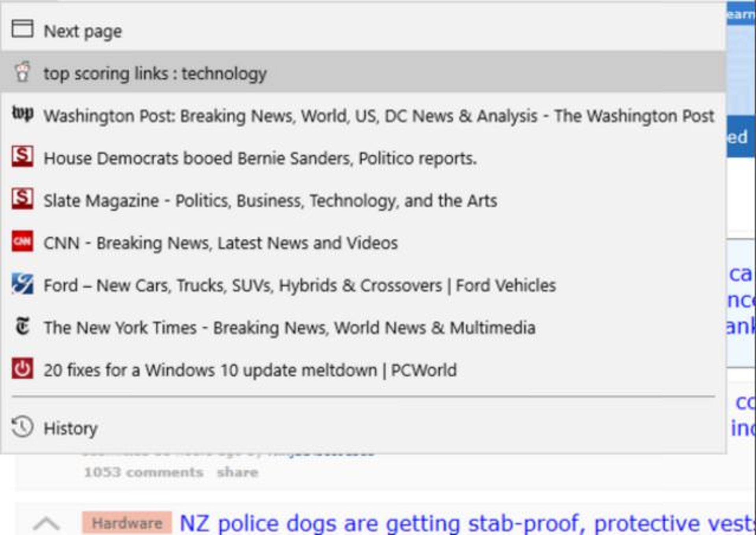Go back to Washington Post Breaking News page

(363, 115)
